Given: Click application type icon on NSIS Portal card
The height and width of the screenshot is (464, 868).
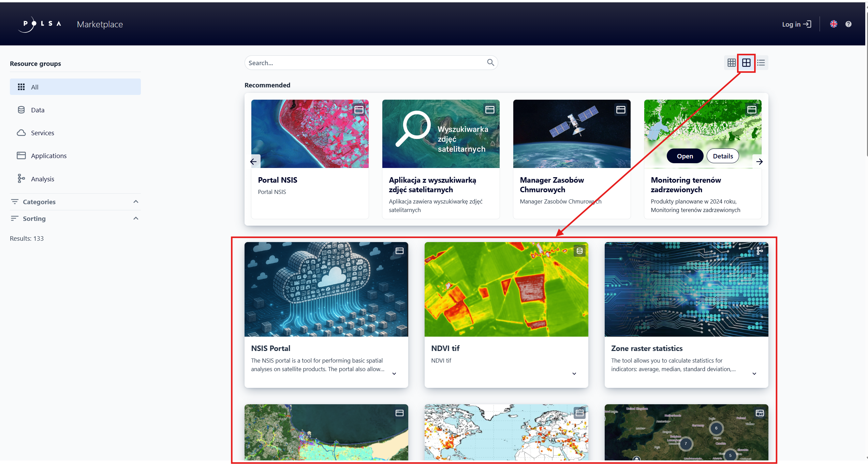Looking at the screenshot, I should 399,251.
